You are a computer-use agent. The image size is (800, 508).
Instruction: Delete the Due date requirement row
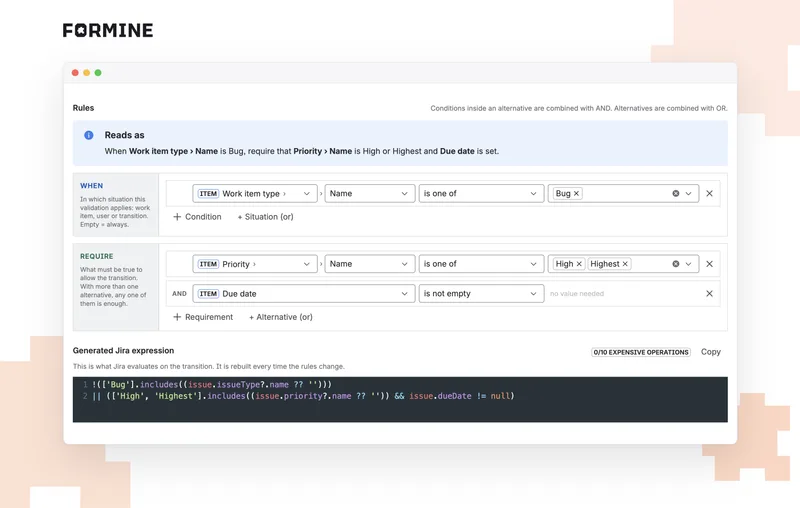[709, 293]
